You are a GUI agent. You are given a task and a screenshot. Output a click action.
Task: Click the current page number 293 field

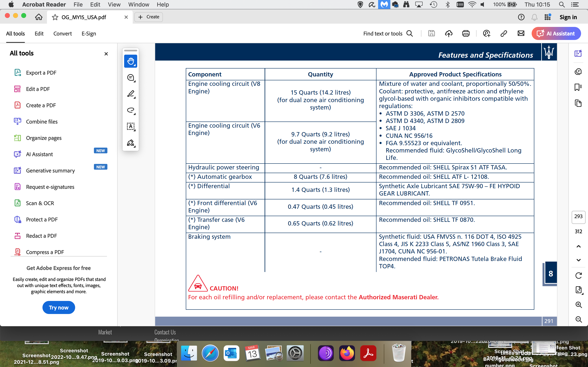(x=578, y=216)
